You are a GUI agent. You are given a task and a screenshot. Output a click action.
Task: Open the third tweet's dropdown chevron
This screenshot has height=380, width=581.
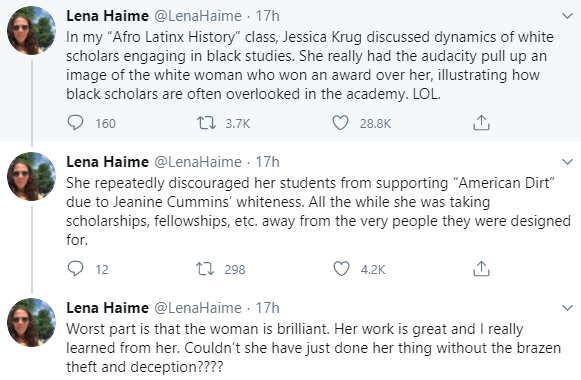[567, 308]
